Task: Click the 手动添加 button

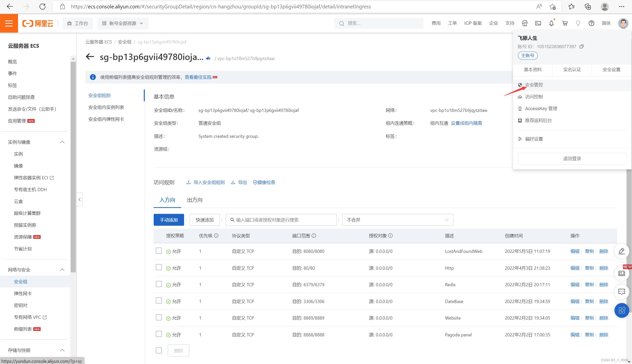Action: [169, 220]
